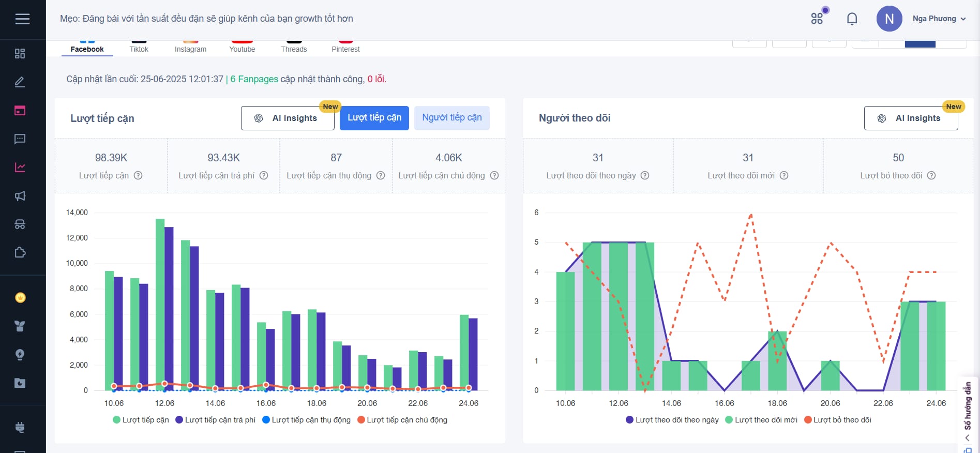Open the lightbulb ideas icon in sidebar
The height and width of the screenshot is (453, 980).
click(20, 355)
